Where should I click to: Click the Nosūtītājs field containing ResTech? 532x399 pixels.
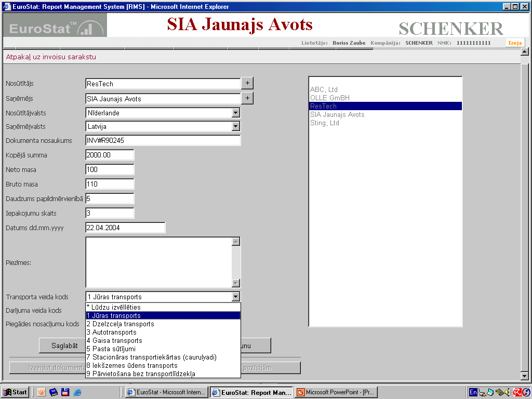[x=163, y=84]
